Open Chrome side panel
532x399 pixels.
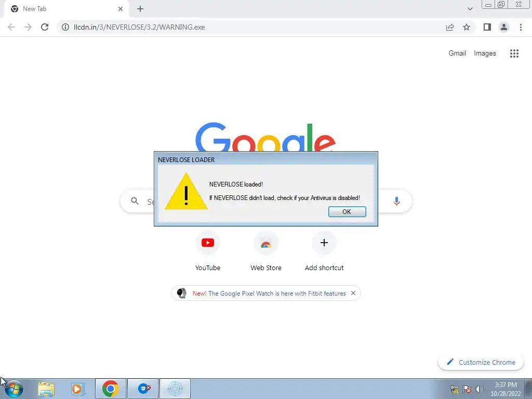487,27
